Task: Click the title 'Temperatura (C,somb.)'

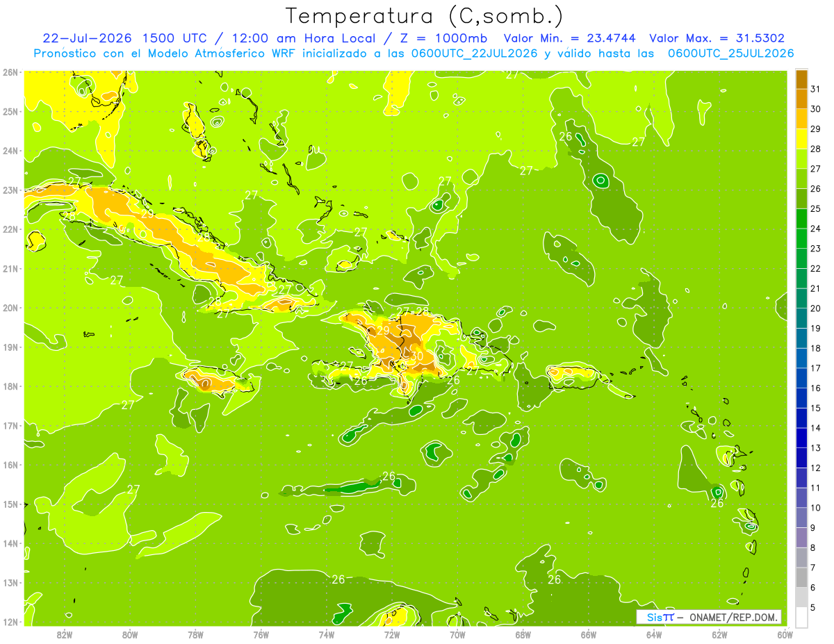Action: coord(425,17)
